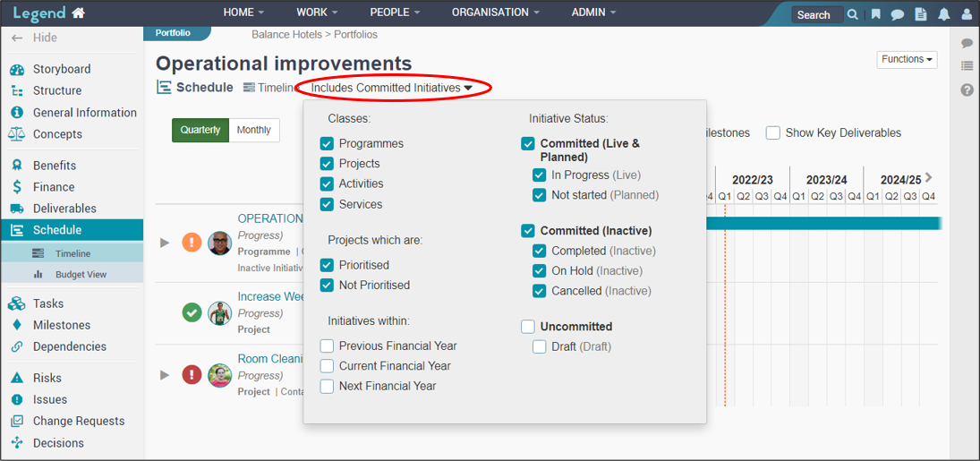This screenshot has height=461, width=980.
Task: Tick Current Financial Year checkbox
Action: pos(327,366)
